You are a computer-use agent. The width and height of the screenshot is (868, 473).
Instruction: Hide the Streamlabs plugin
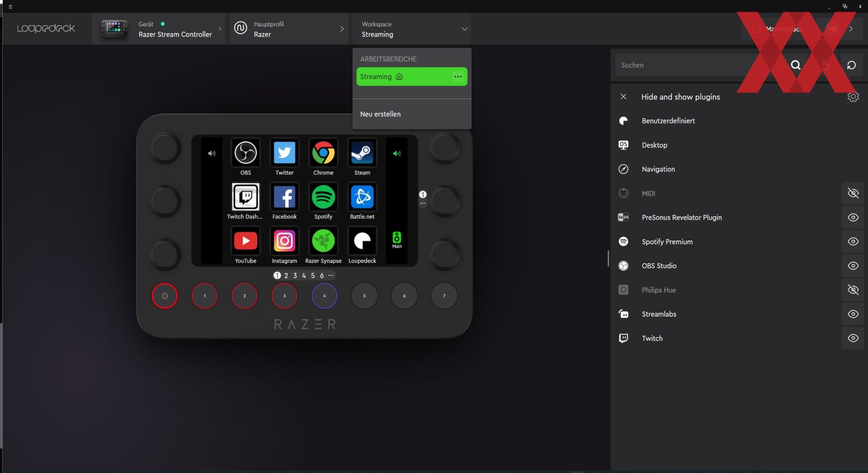pos(853,314)
